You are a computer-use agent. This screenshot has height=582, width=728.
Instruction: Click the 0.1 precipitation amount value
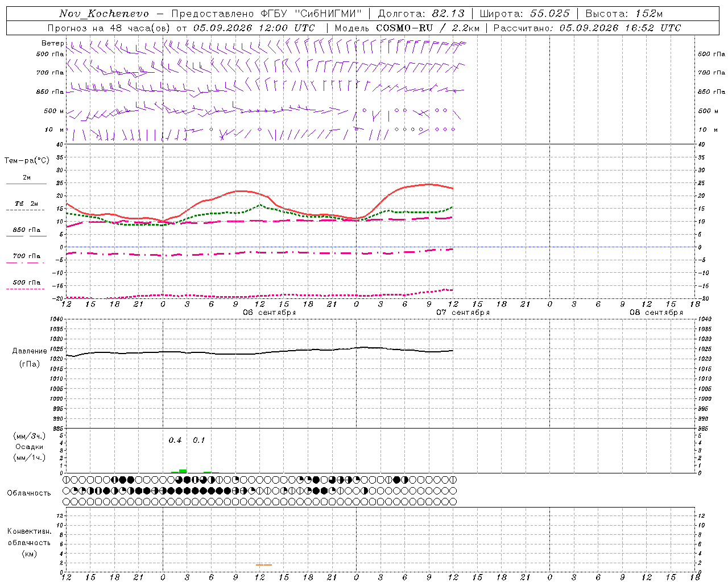[199, 440]
